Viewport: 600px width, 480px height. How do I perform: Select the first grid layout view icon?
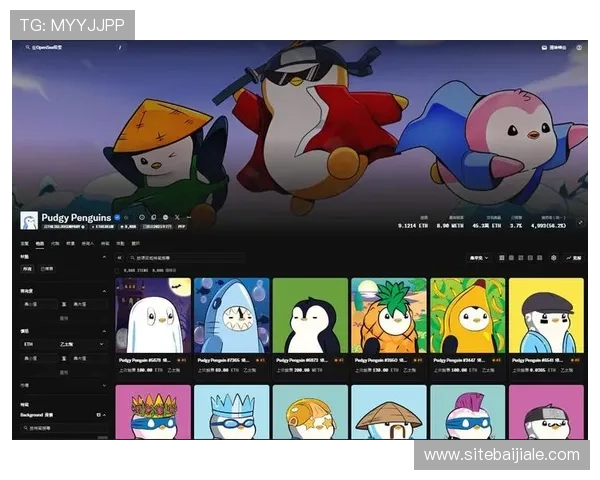pyautogui.click(x=502, y=258)
